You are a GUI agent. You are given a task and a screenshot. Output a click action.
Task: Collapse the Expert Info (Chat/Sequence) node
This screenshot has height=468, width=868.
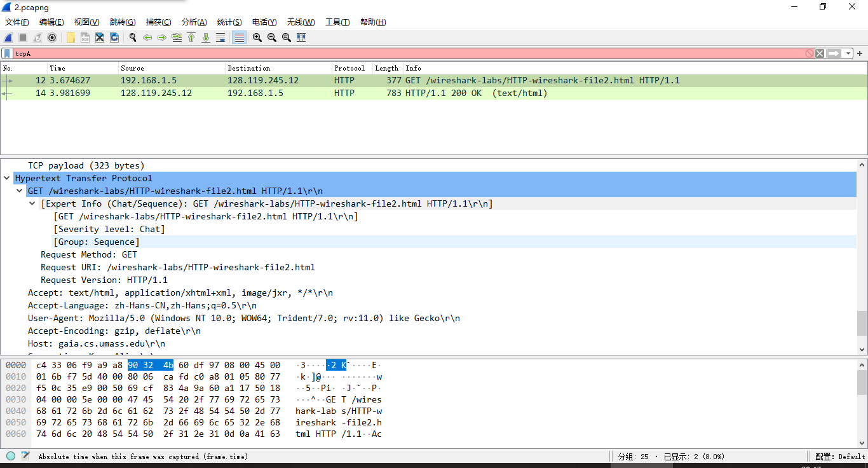click(x=32, y=204)
